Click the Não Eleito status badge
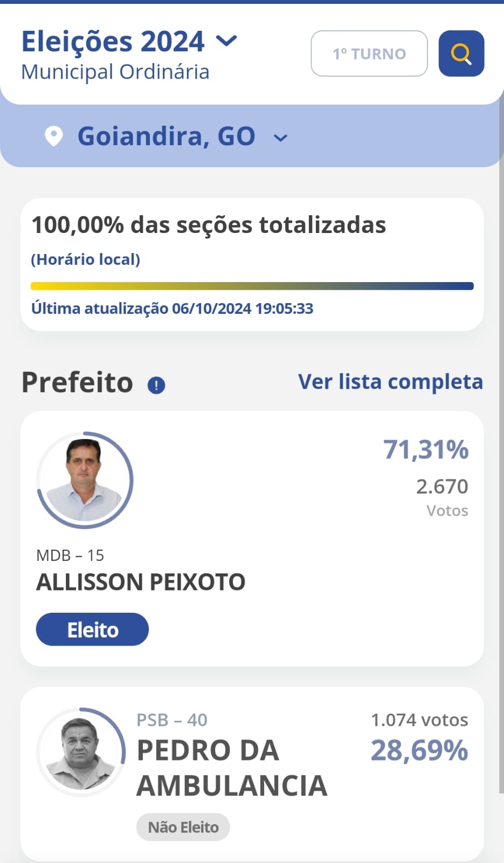 (183, 827)
